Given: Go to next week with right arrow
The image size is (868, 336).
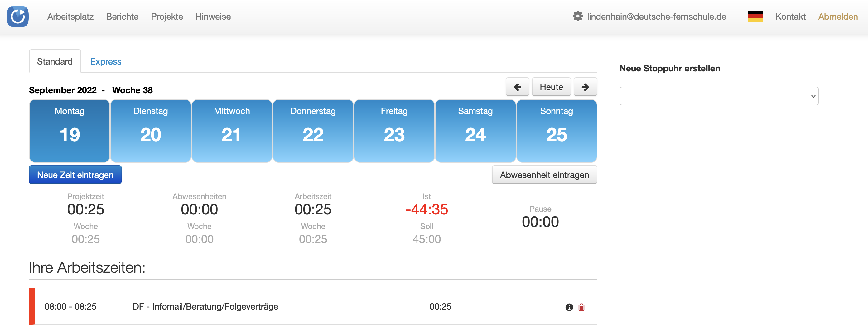Looking at the screenshot, I should (x=585, y=87).
